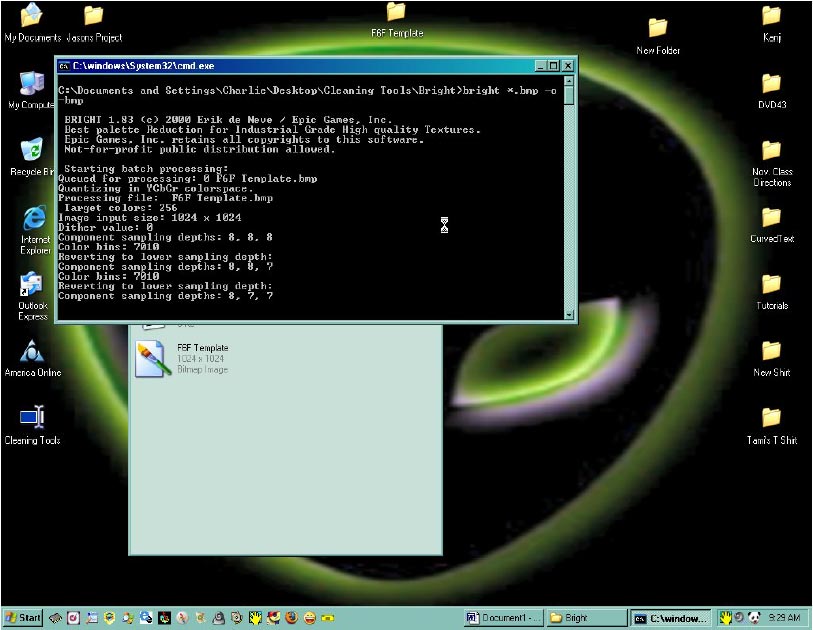Open Jasons Project folder

pyautogui.click(x=94, y=17)
